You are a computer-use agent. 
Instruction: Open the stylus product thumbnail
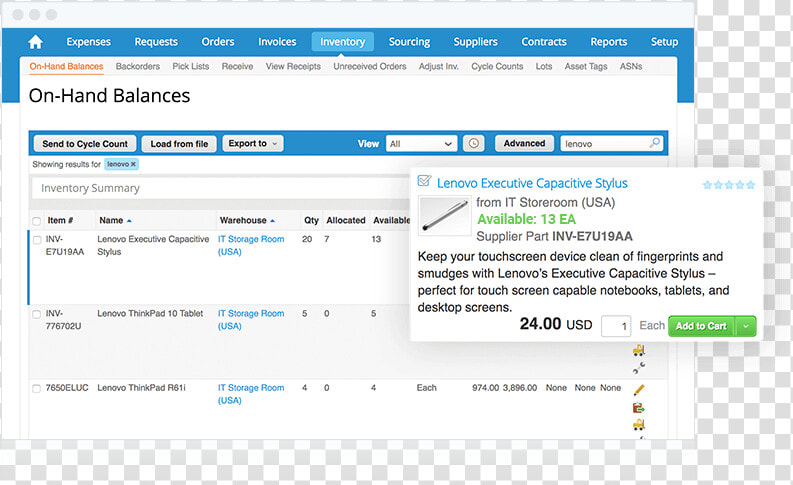[x=445, y=215]
